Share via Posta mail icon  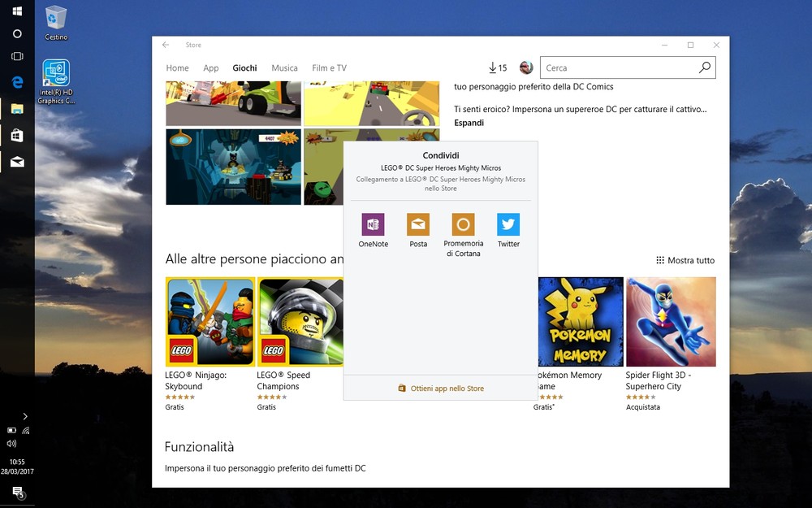coord(418,224)
